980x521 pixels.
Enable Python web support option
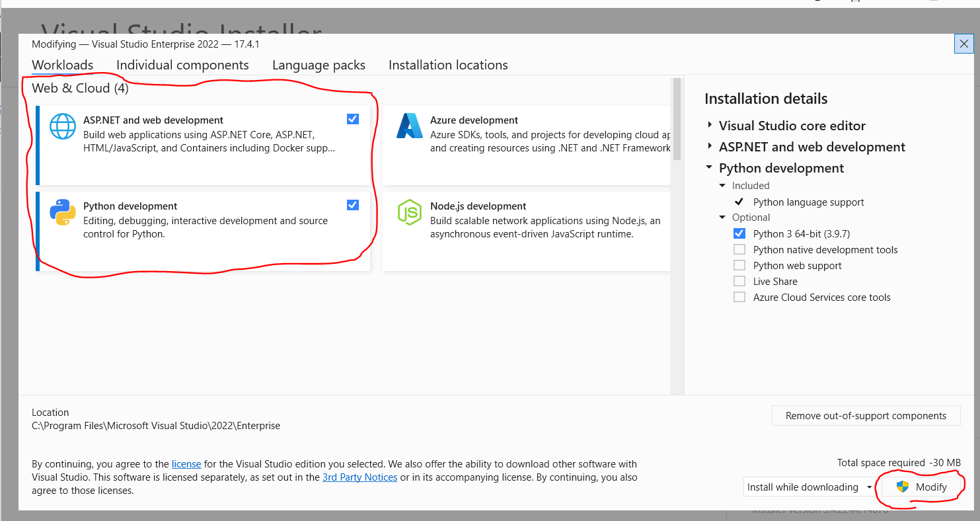(739, 265)
